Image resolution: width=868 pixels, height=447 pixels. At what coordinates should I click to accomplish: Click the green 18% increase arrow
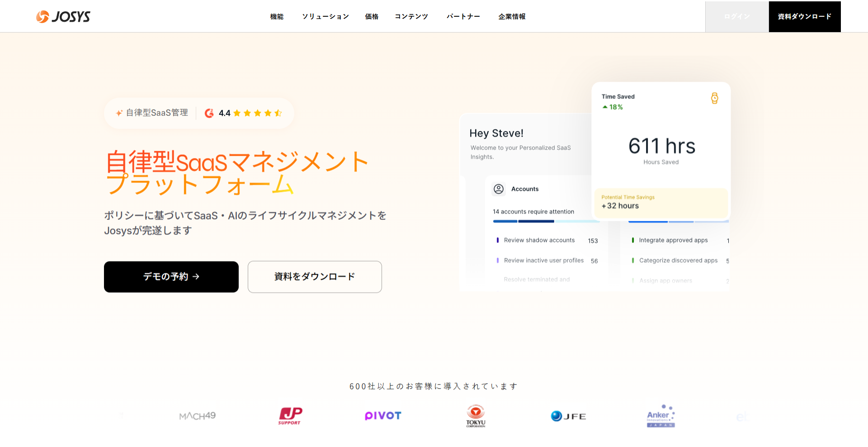coord(605,107)
